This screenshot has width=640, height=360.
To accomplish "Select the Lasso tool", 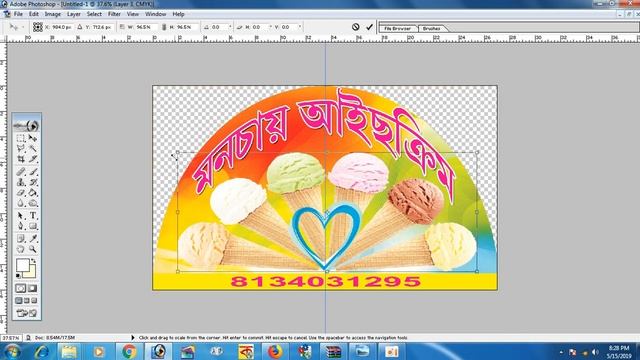I will [21, 149].
